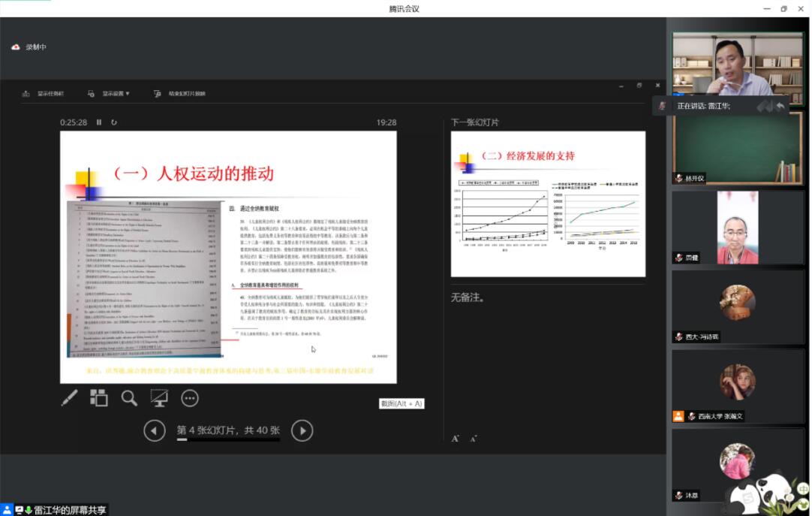Toggle black screen for the slideshow

[159, 398]
